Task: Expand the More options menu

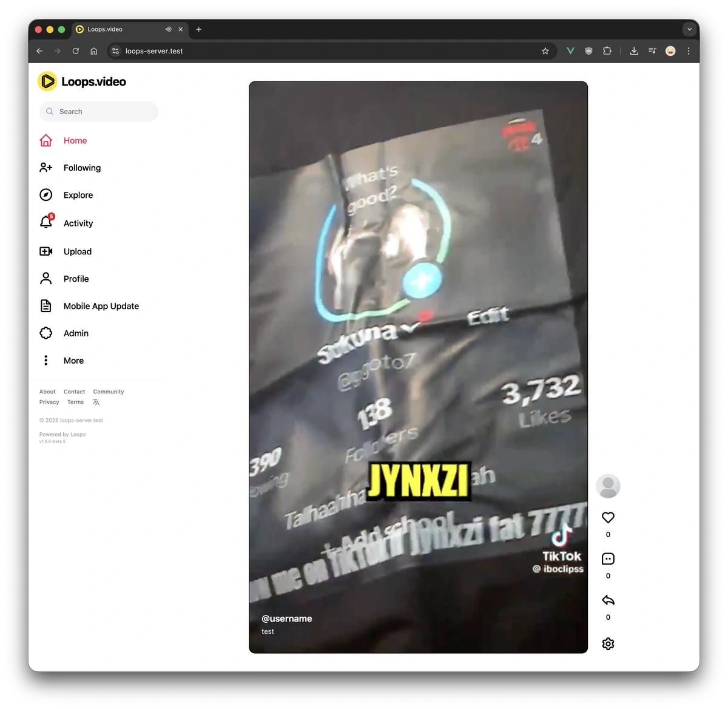Action: point(46,360)
